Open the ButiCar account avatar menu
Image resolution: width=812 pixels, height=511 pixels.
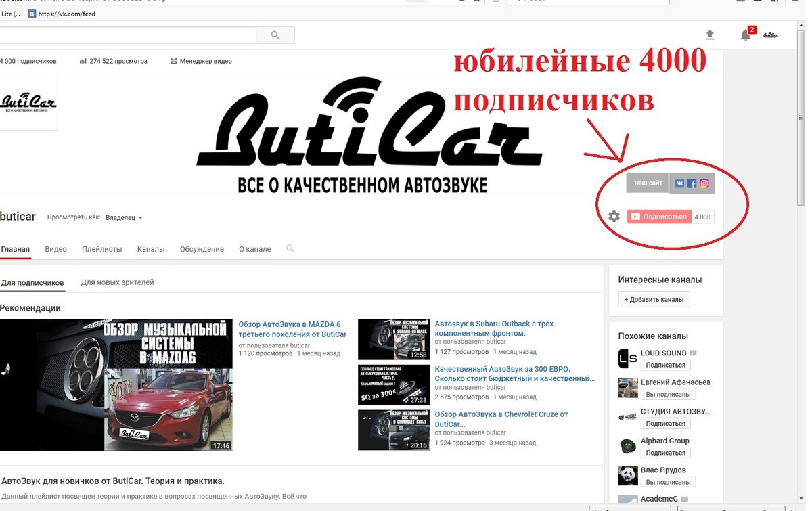click(771, 35)
